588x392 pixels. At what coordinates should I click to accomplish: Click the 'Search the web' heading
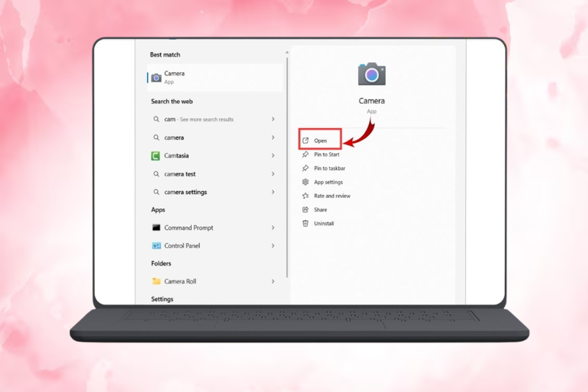(x=172, y=101)
